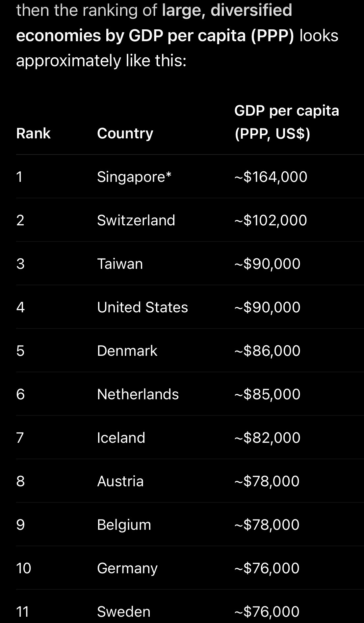Select the Switzerland country cell
364x623 pixels.
[x=136, y=220]
